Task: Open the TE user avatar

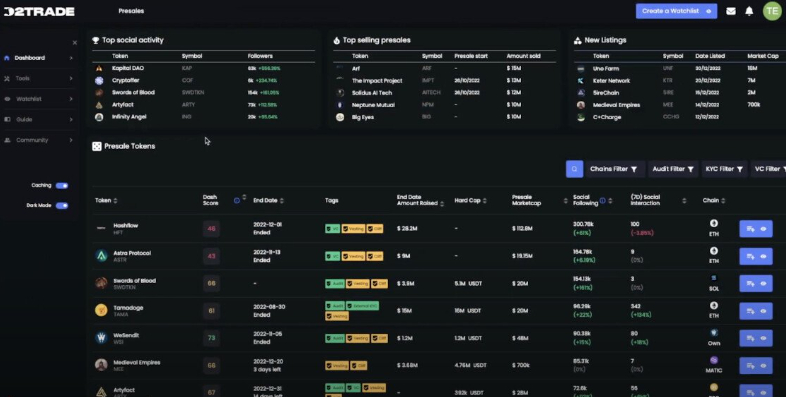Action: [x=772, y=11]
